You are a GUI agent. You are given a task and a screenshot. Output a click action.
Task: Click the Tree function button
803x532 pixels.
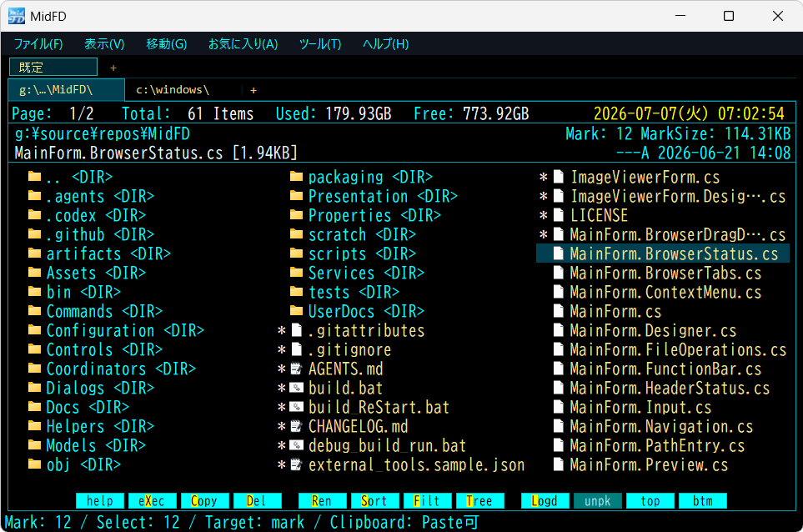pos(479,501)
